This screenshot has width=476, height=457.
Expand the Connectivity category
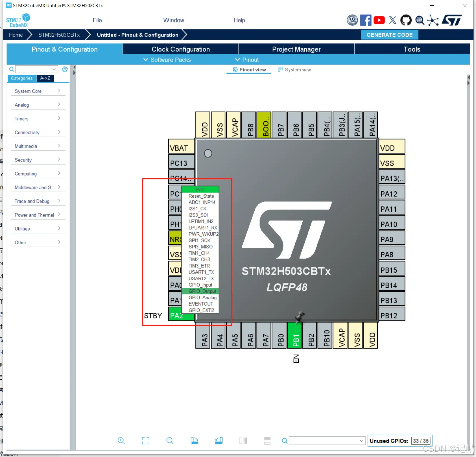tap(38, 132)
